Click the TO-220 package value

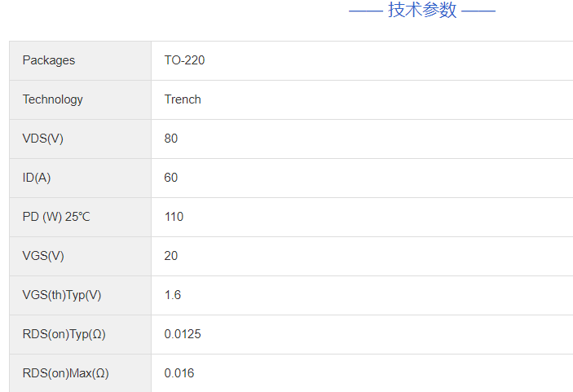[184, 60]
